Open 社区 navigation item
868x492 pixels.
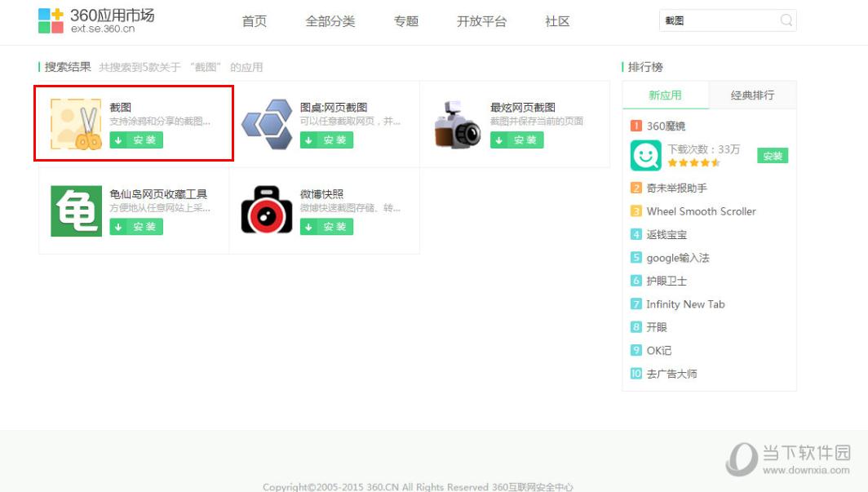(x=557, y=21)
